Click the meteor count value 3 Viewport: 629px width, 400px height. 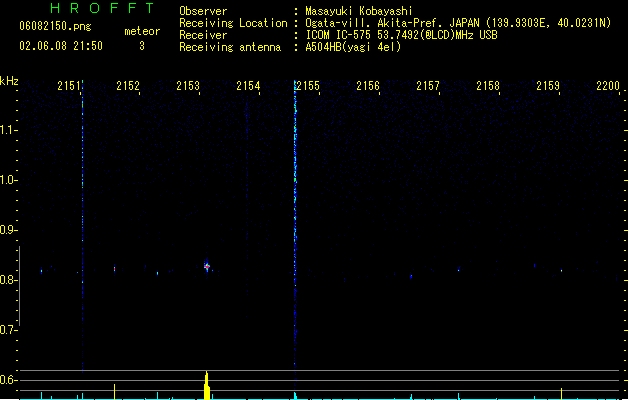[142, 46]
